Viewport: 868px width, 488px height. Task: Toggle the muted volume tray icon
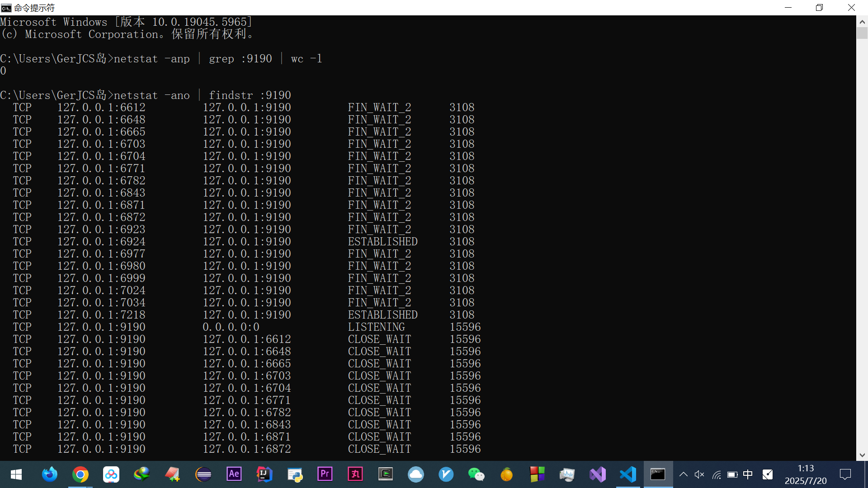699,474
